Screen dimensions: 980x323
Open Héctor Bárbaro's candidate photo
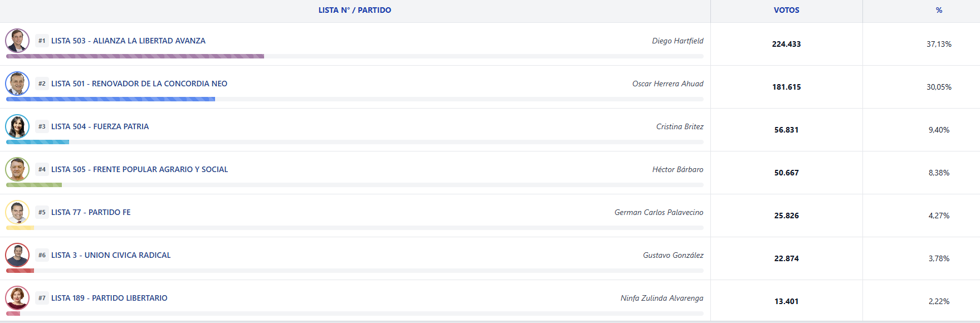pos(17,169)
